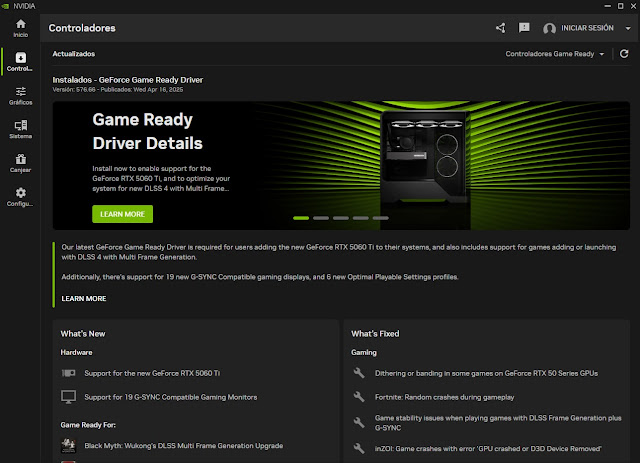Click NVIDIA logo in title bar
The image size is (640, 463).
5,6
